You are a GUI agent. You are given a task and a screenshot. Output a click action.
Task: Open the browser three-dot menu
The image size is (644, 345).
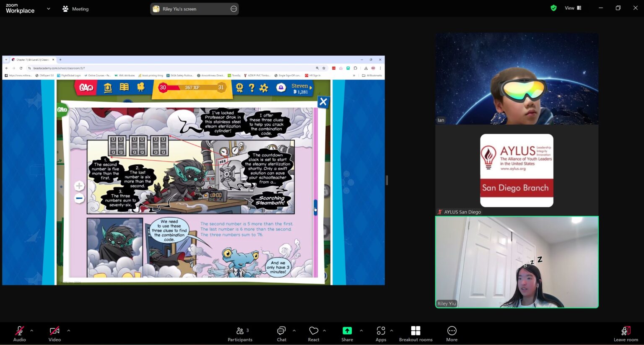[380, 68]
